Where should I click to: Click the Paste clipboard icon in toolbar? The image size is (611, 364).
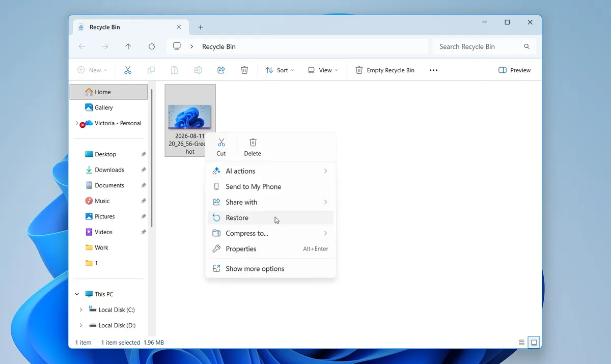tap(175, 70)
